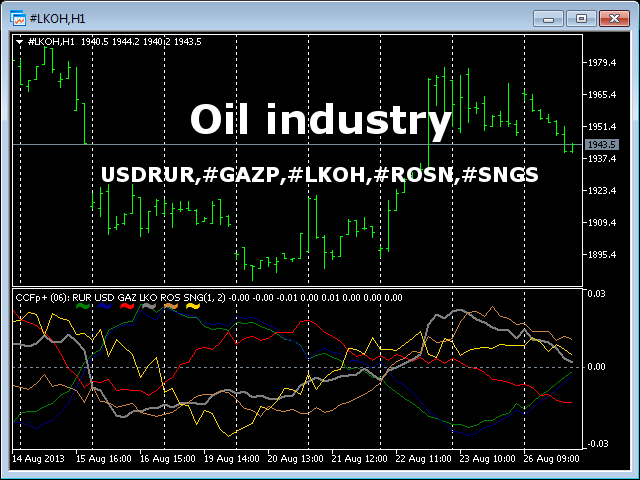This screenshot has width=640, height=480.
Task: Click the 0.00 level on indicator scale
Action: (596, 367)
